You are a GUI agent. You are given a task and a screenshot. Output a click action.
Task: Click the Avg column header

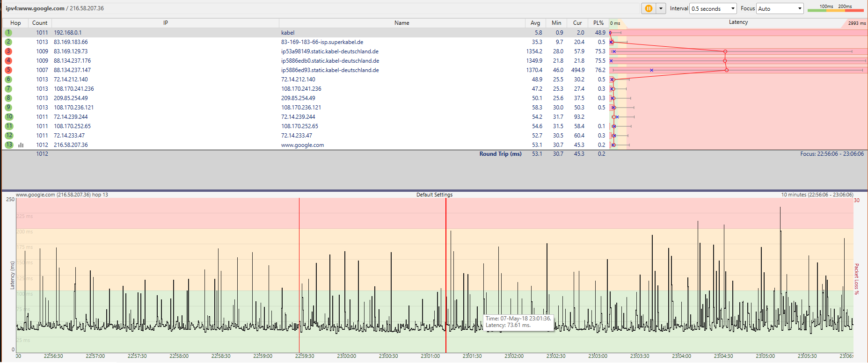pos(535,23)
